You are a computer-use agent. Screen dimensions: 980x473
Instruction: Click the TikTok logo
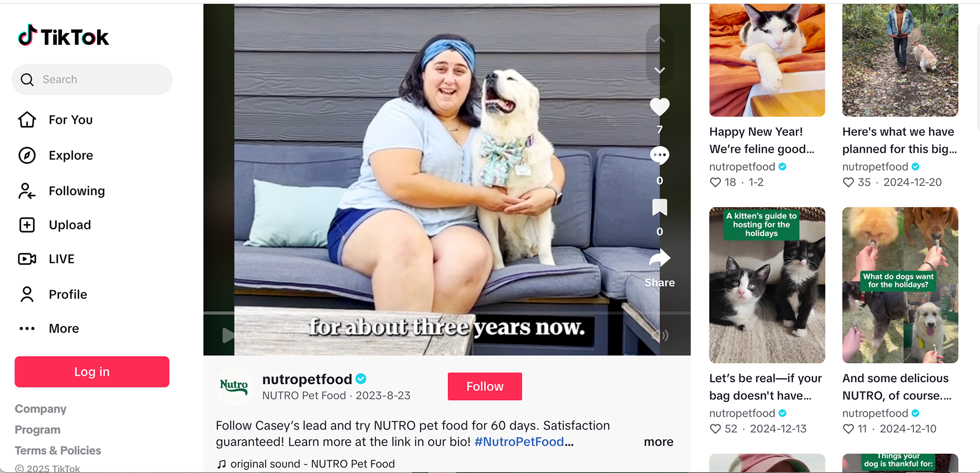(x=63, y=36)
